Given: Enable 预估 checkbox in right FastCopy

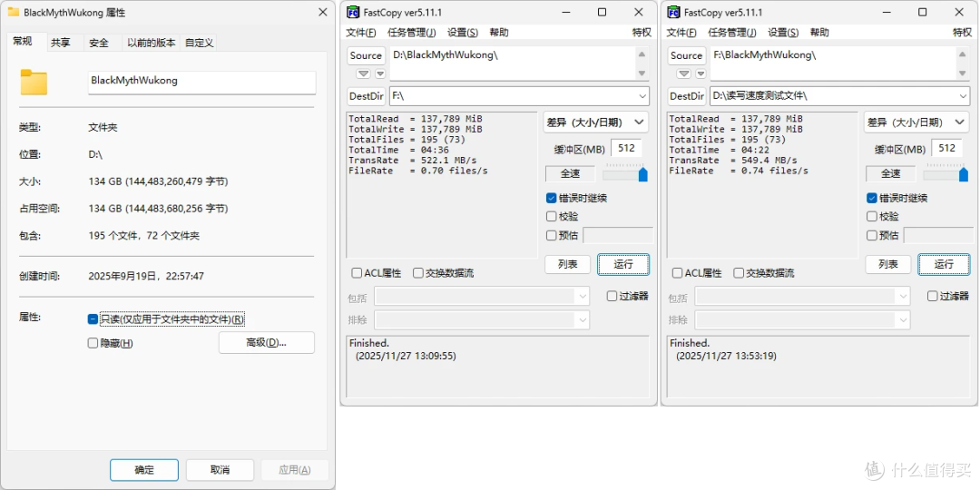Looking at the screenshot, I should (x=872, y=235).
